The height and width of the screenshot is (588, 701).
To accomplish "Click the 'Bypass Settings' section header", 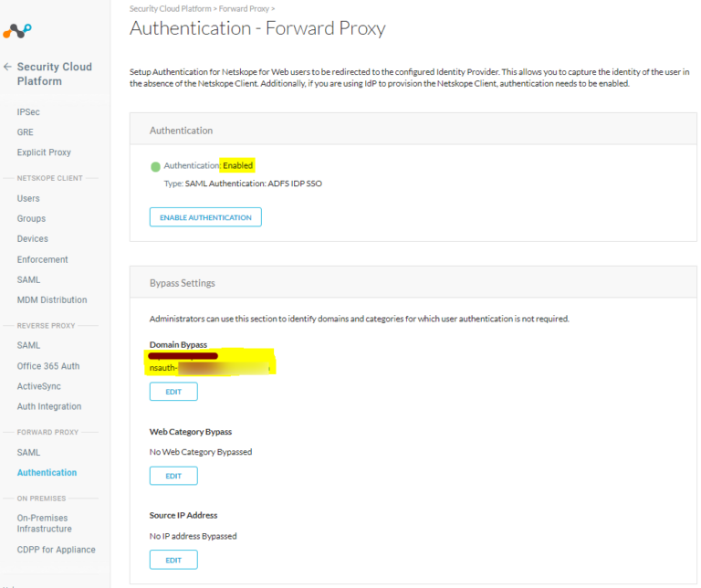I will click(x=183, y=283).
